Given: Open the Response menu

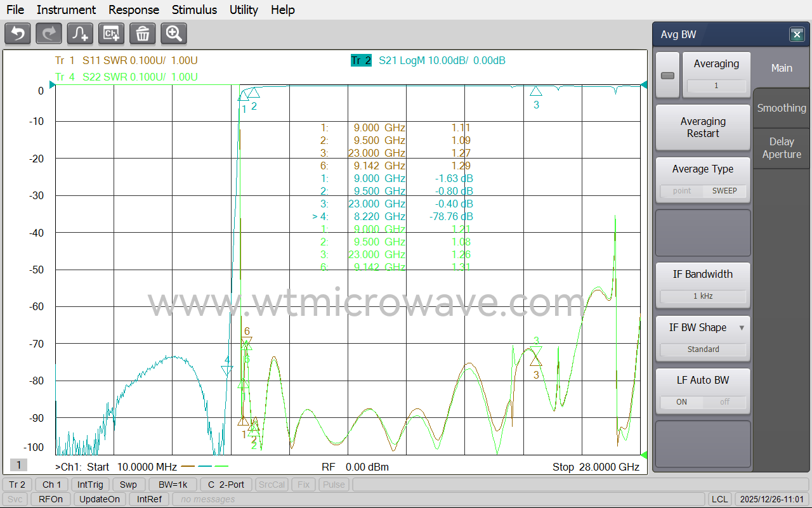Looking at the screenshot, I should [x=134, y=10].
